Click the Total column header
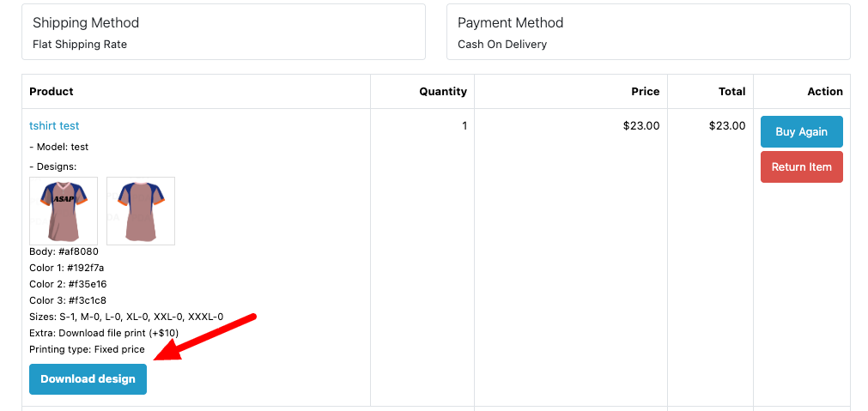 pyautogui.click(x=732, y=91)
